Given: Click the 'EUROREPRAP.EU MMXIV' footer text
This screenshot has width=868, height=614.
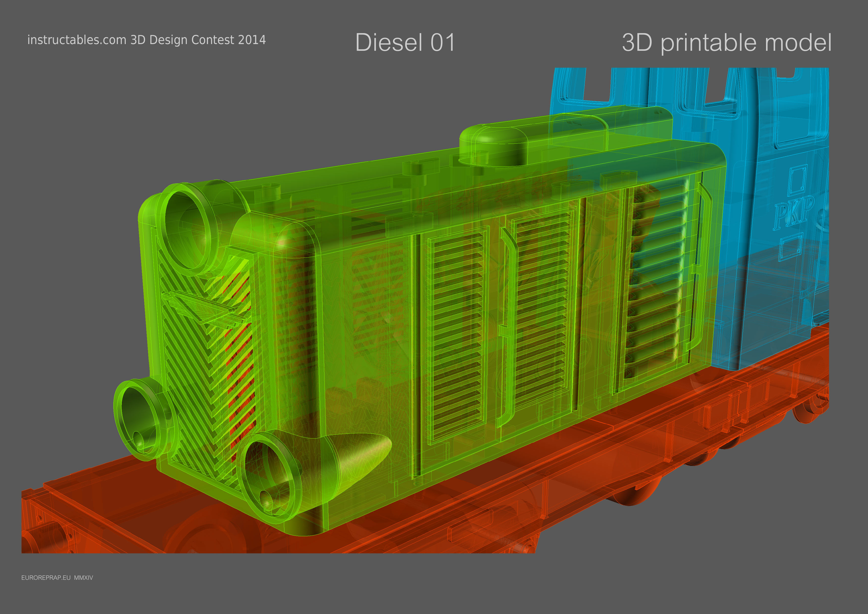Looking at the screenshot, I should click(57, 578).
